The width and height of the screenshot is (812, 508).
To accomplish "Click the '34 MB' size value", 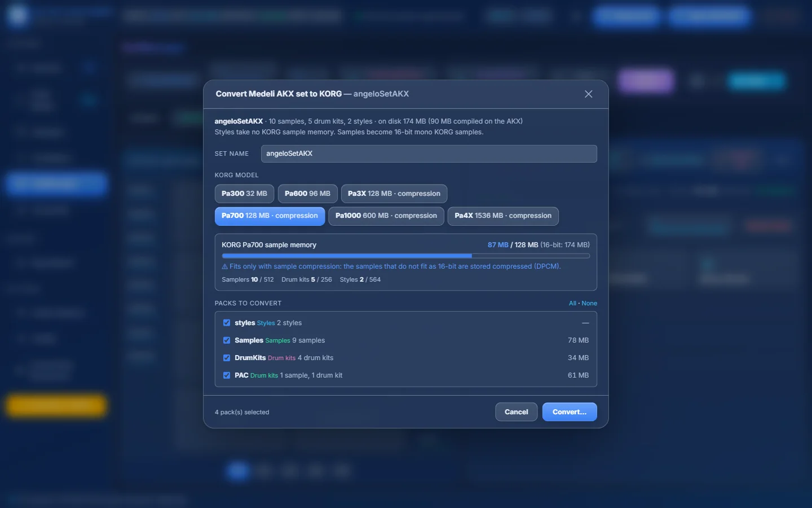I will (x=578, y=358).
